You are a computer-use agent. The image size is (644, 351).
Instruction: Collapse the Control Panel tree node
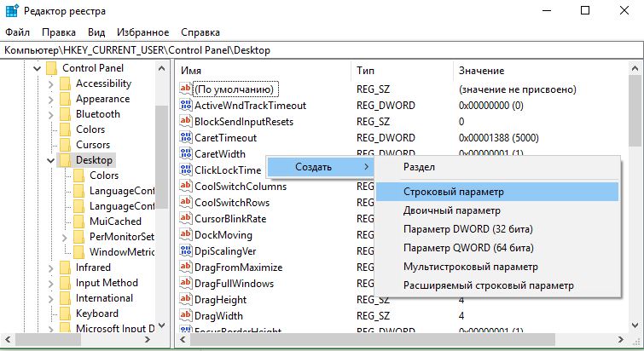(37, 68)
